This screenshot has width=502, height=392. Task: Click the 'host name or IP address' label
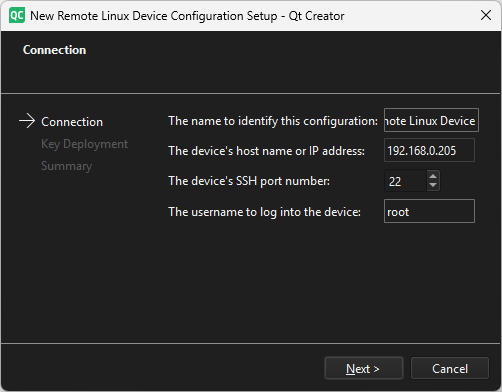[x=266, y=151]
